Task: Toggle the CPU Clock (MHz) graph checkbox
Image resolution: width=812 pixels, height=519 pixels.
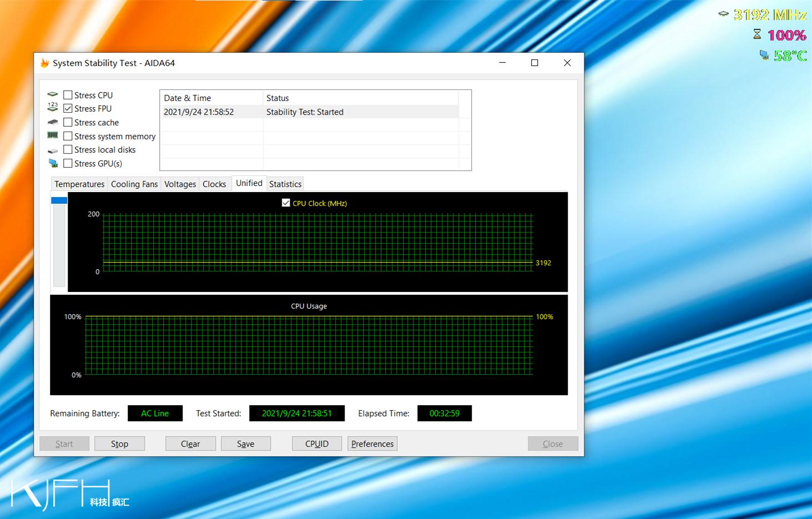Action: coord(286,203)
